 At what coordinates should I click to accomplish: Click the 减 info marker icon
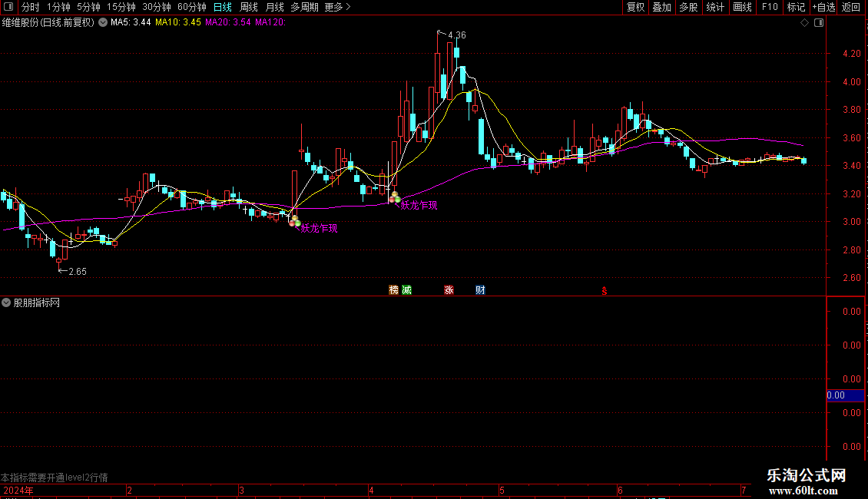tap(407, 290)
